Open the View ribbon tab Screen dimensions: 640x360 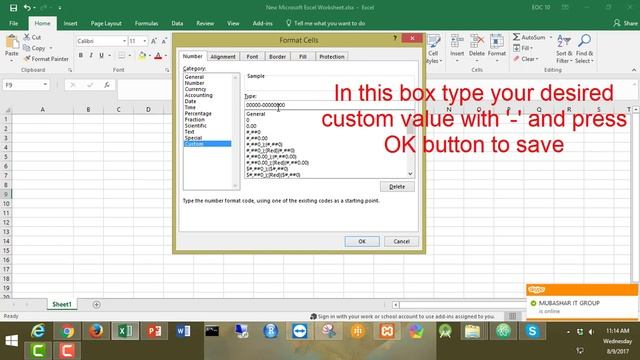click(233, 23)
